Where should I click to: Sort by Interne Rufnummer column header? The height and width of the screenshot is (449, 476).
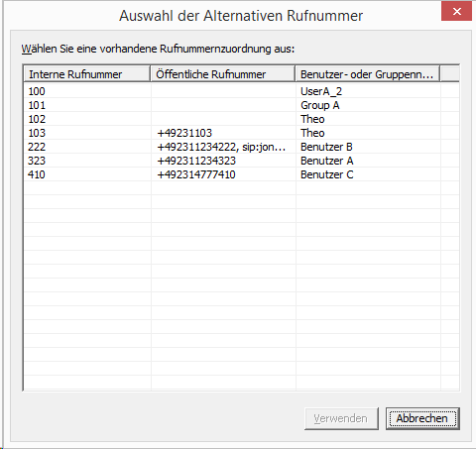coord(87,74)
